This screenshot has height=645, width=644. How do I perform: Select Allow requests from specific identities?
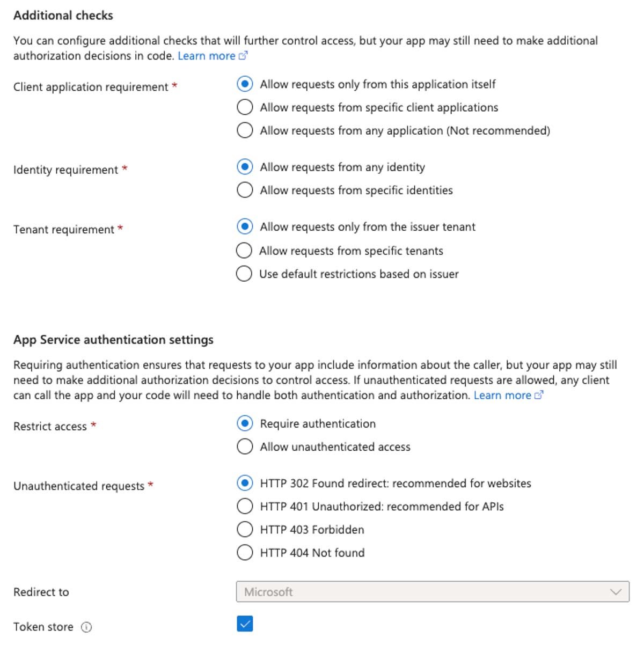245,190
